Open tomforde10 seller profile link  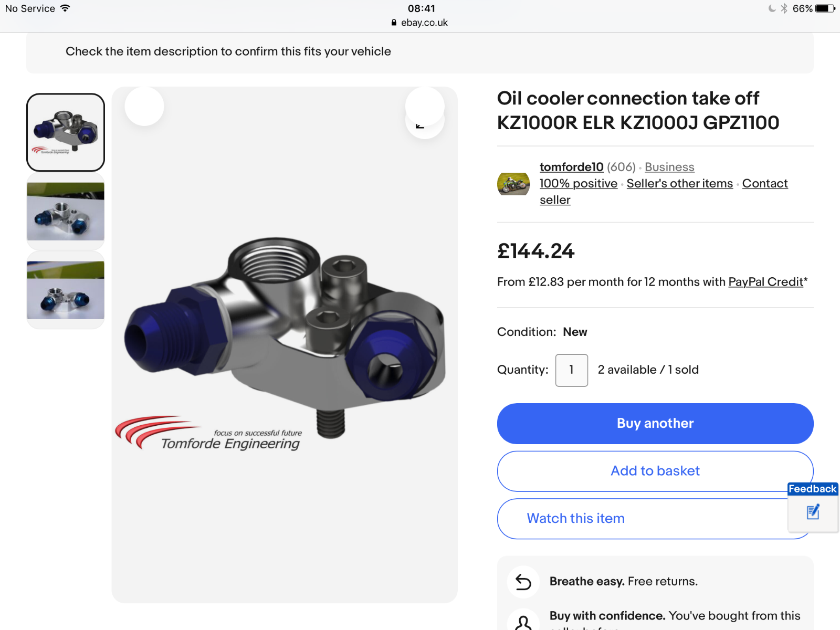(x=571, y=167)
